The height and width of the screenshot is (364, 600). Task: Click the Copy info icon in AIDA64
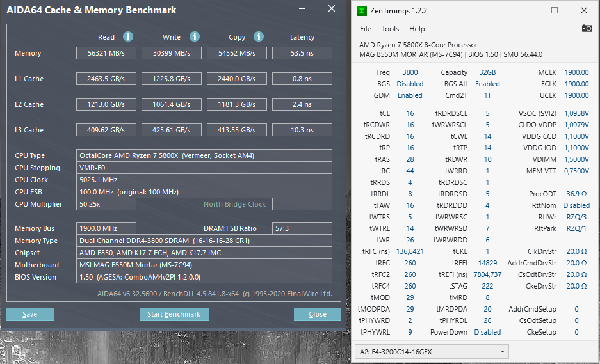click(259, 36)
